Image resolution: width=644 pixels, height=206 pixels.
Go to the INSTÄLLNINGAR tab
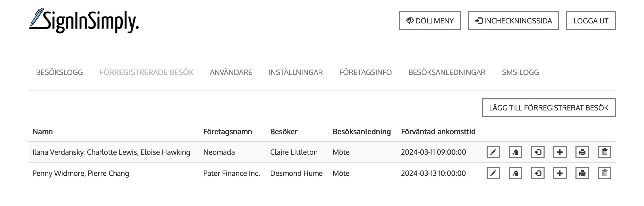(295, 72)
